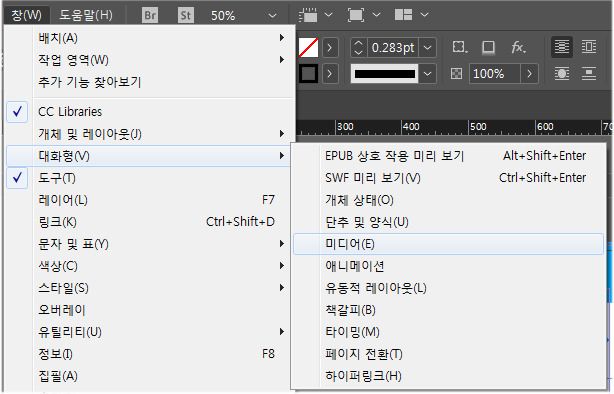Select 미디어(E) panel
Viewport: 614px width, 394px height.
(x=449, y=244)
